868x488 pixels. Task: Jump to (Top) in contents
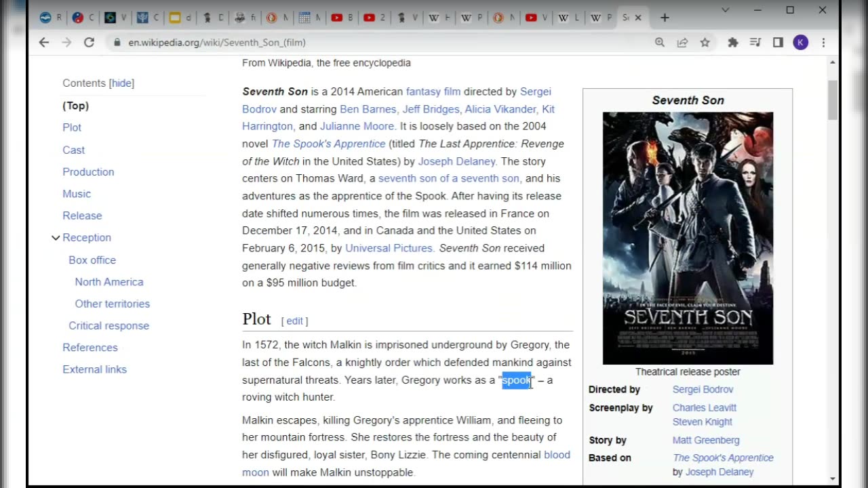click(76, 106)
